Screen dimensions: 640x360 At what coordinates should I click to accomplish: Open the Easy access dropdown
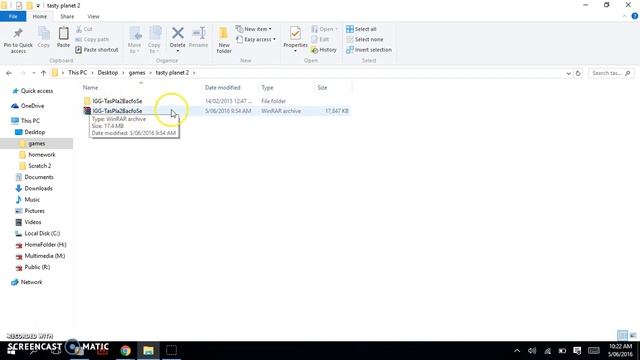[256, 39]
